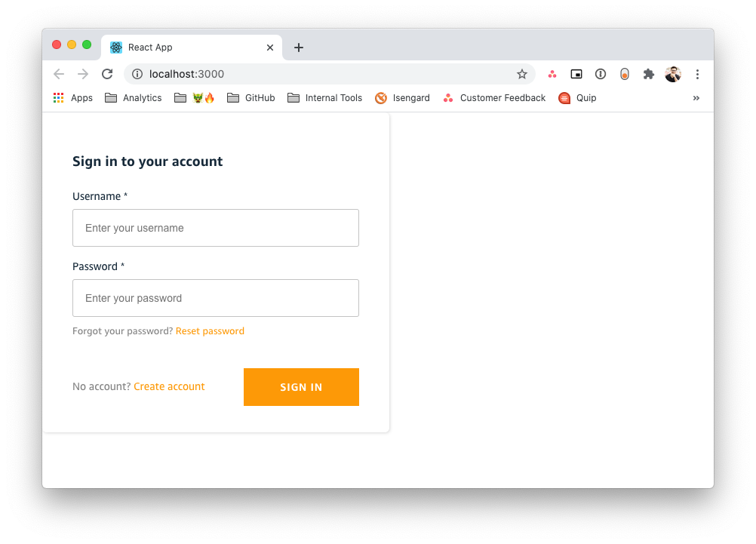Click the browser extensions puzzle icon
This screenshot has width=756, height=544.
(648, 74)
